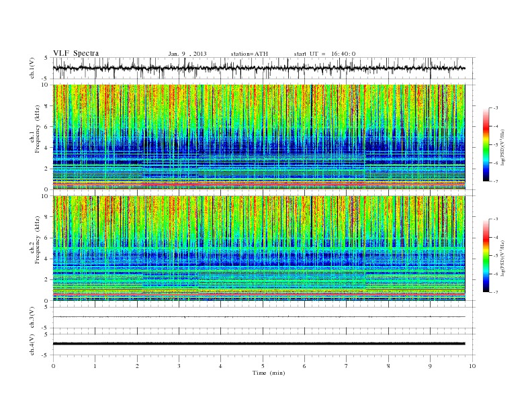This screenshot has height=411, width=532.
Task: Click the time axis tick label "2"
Action: point(137,366)
